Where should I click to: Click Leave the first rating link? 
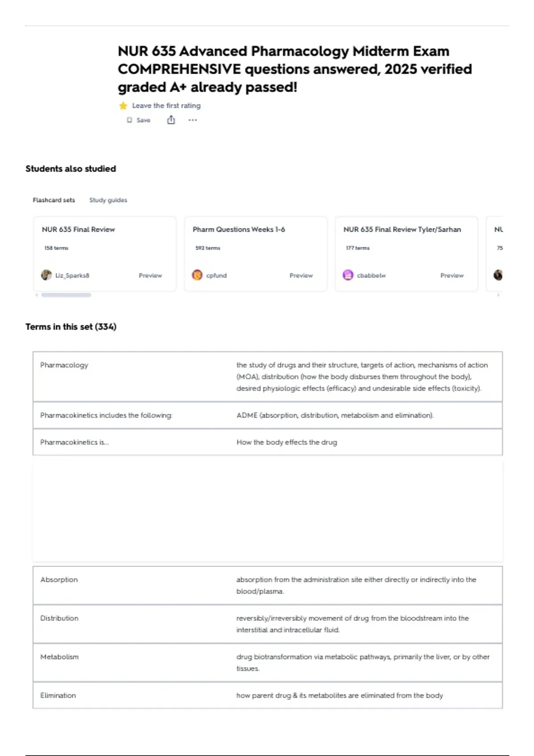166,106
